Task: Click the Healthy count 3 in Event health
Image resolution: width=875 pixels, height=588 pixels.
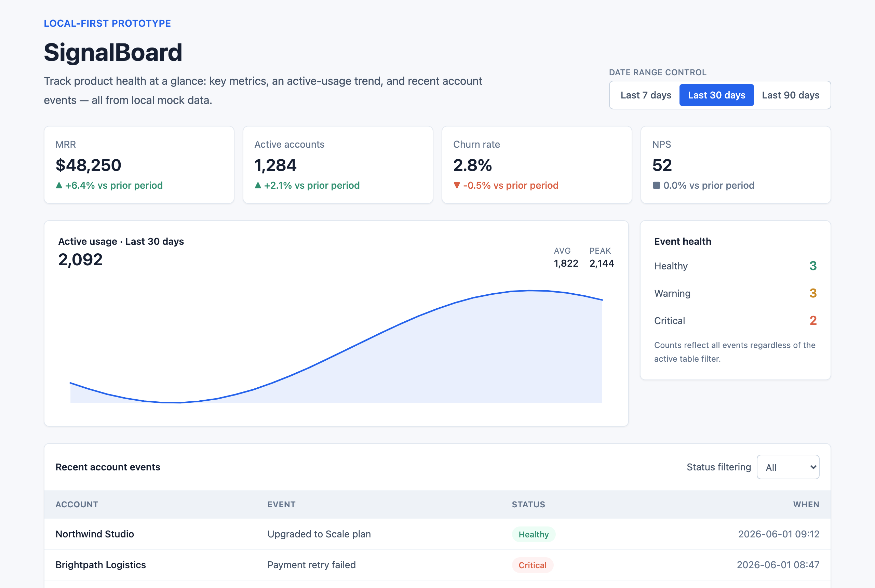Action: click(813, 266)
